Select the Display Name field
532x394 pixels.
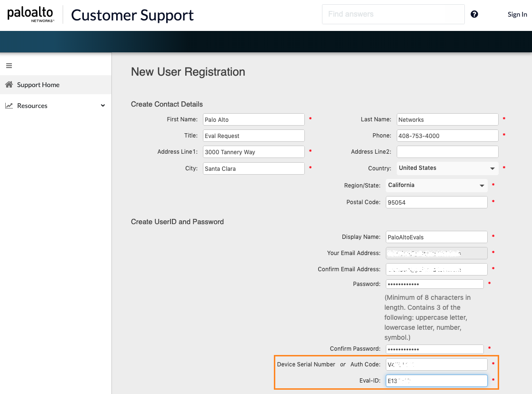(x=436, y=236)
